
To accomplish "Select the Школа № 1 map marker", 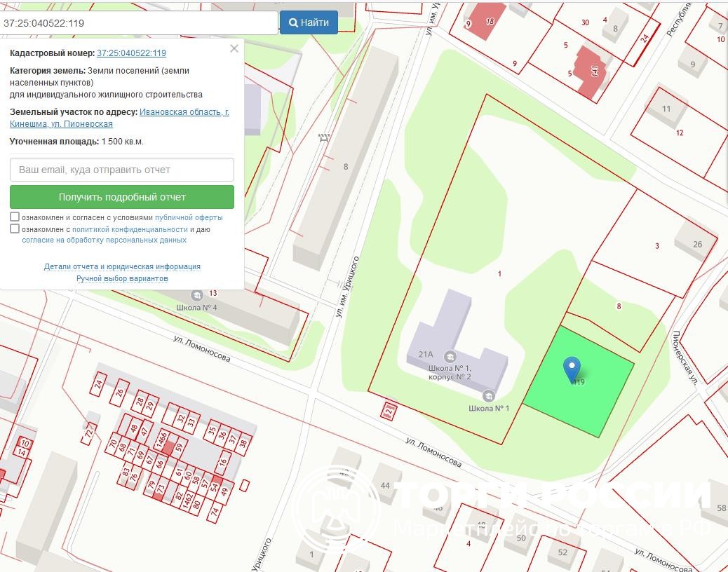I will 489,396.
